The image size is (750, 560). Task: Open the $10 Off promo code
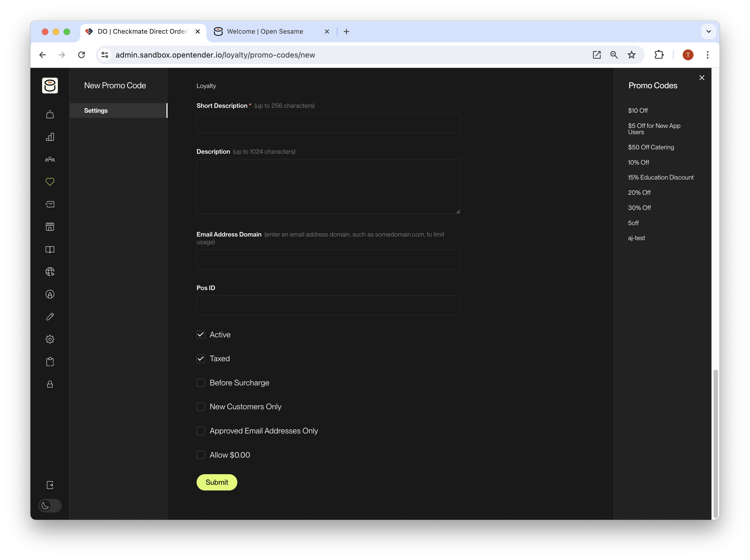(638, 111)
